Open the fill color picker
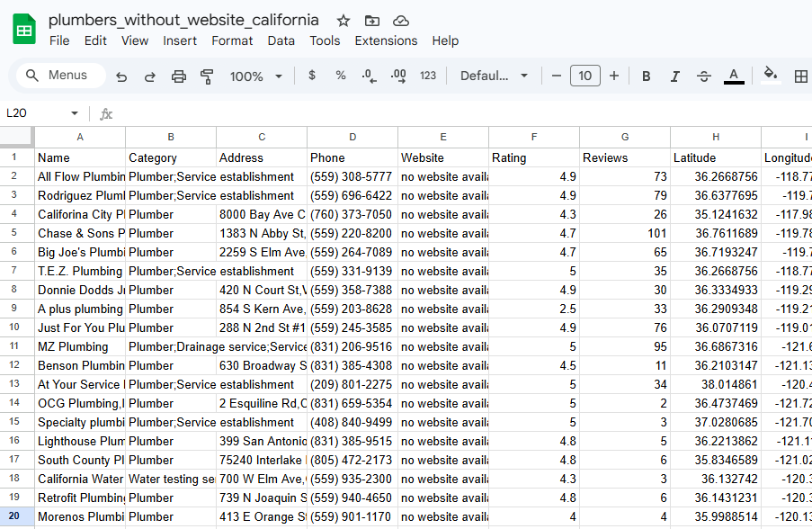Screen dimensions: 812x529 pyautogui.click(x=770, y=76)
